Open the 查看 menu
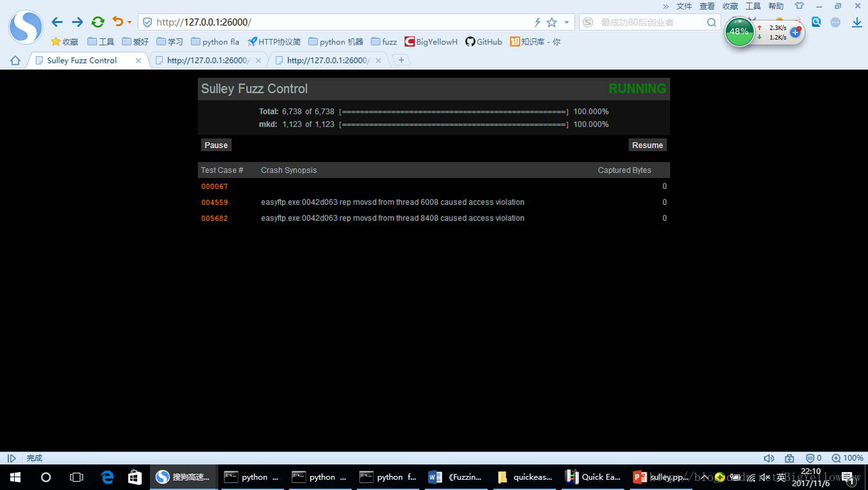Viewport: 868px width, 490px height. 707,6
